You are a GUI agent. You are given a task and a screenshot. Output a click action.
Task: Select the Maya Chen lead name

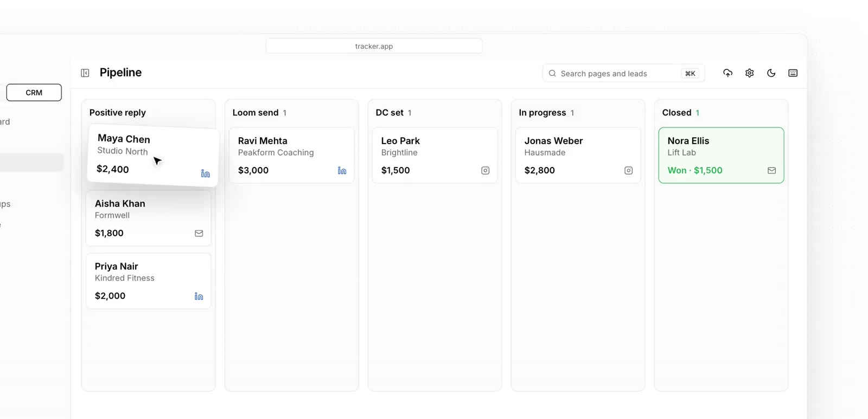point(124,139)
